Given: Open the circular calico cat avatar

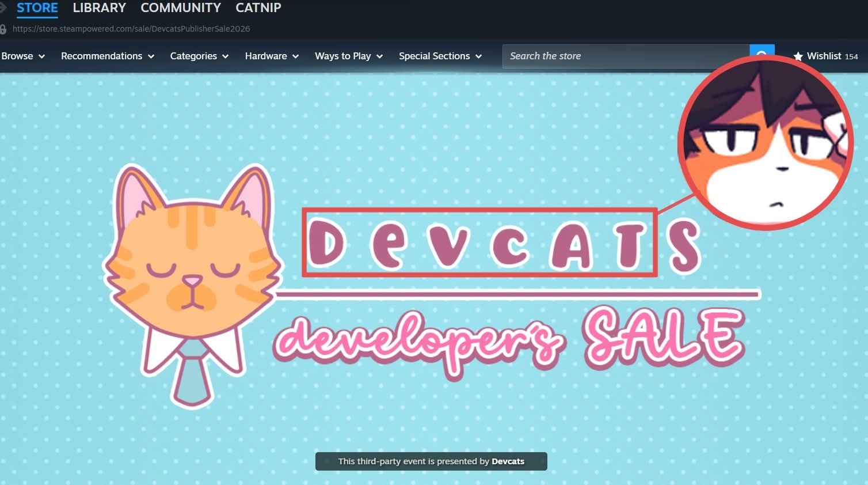Looking at the screenshot, I should click(x=765, y=142).
